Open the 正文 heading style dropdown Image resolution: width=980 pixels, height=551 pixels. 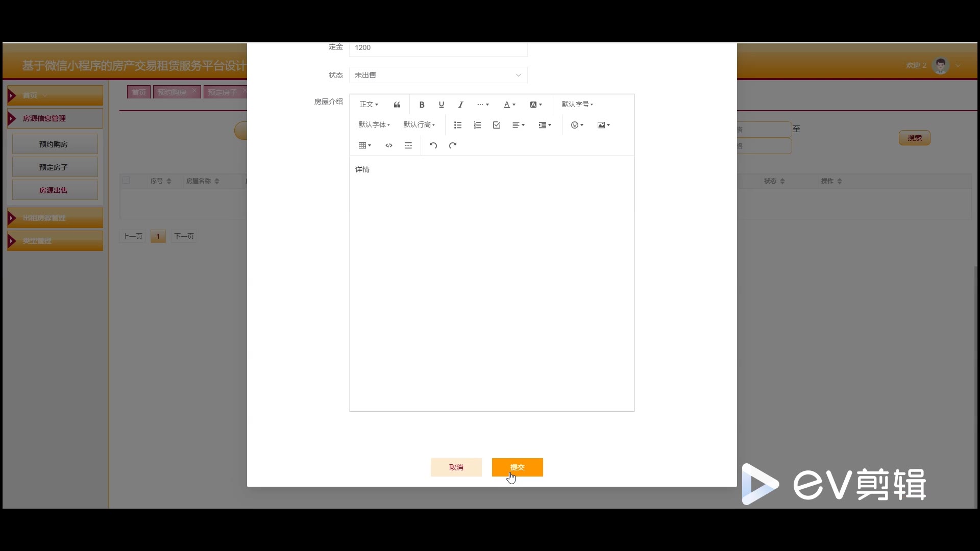tap(369, 105)
